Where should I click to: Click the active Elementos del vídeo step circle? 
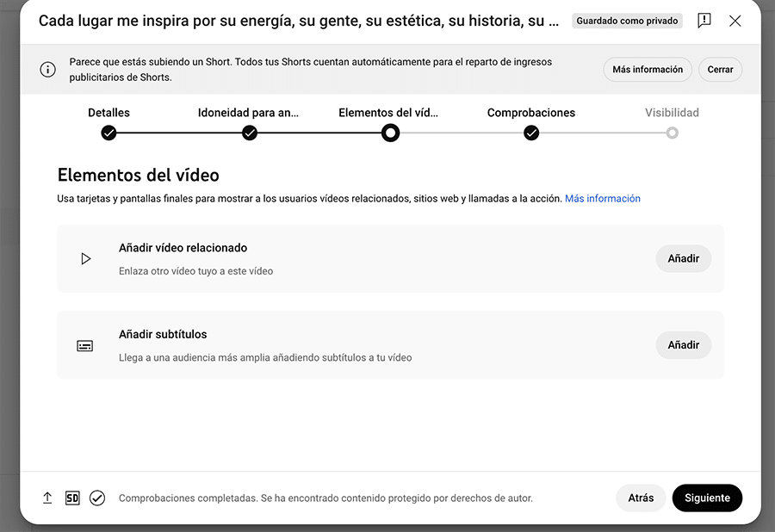point(390,133)
